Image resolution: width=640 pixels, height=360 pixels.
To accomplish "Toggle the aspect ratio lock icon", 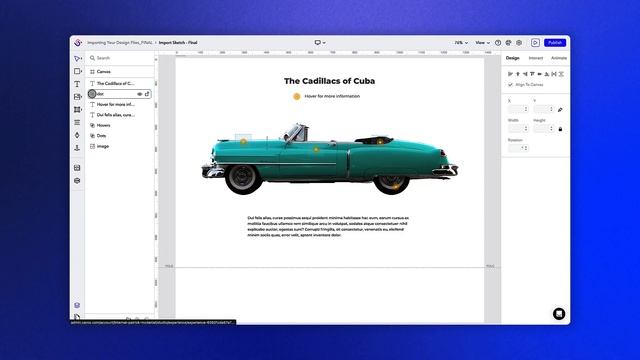I will (x=560, y=129).
